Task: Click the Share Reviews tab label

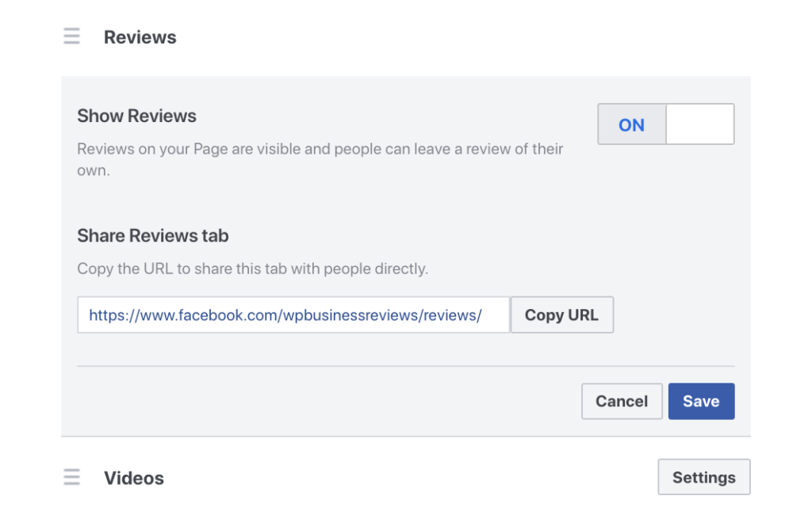Action: (153, 235)
